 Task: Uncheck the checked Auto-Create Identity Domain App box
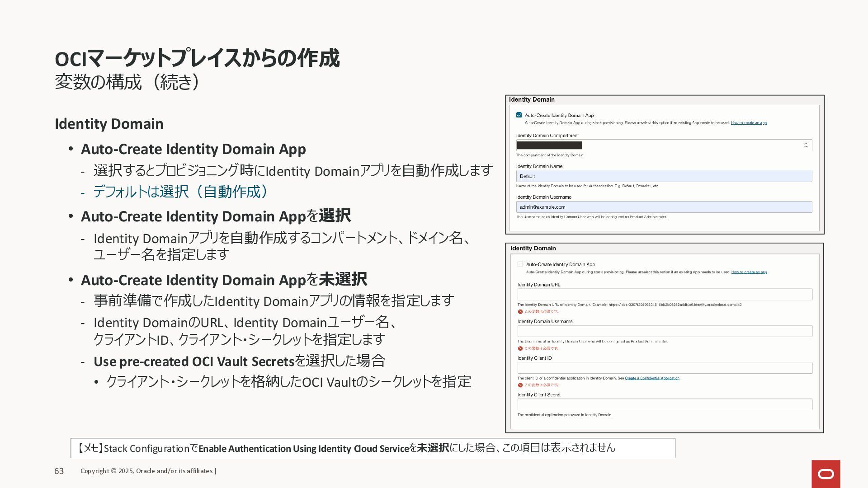[x=519, y=115]
